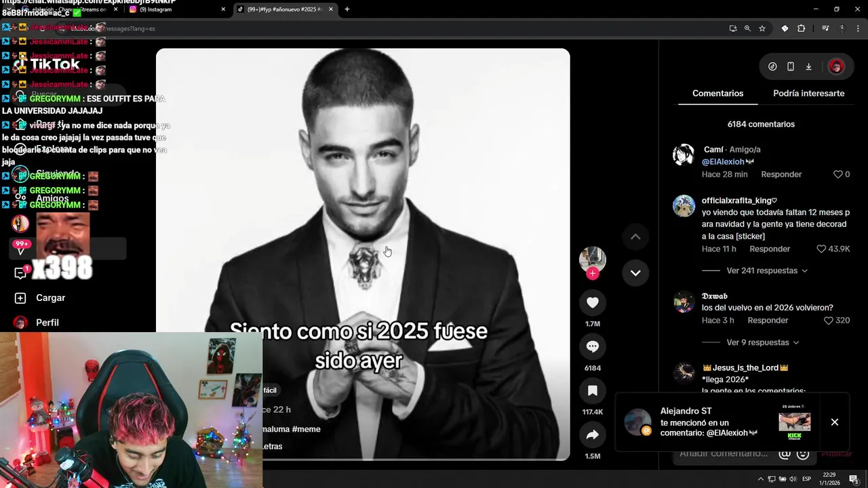Image resolution: width=868 pixels, height=488 pixels.
Task: Open officialxrafita_king username
Action: tap(739, 201)
